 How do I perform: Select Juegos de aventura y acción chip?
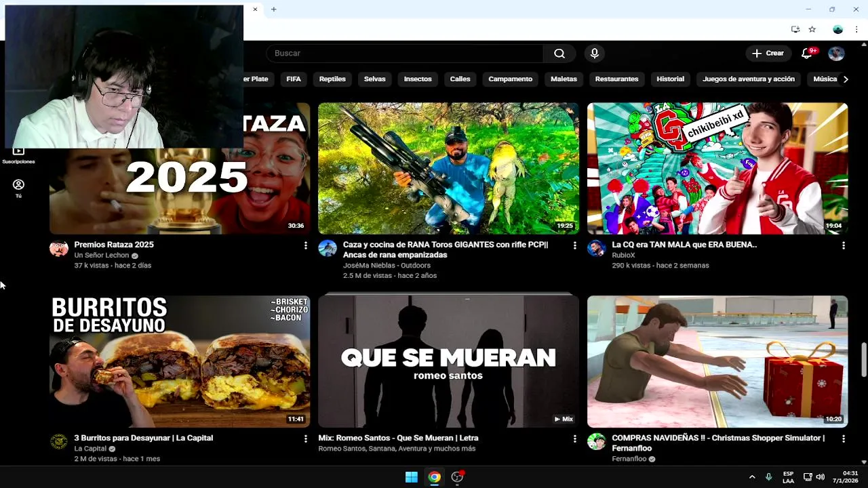click(749, 79)
